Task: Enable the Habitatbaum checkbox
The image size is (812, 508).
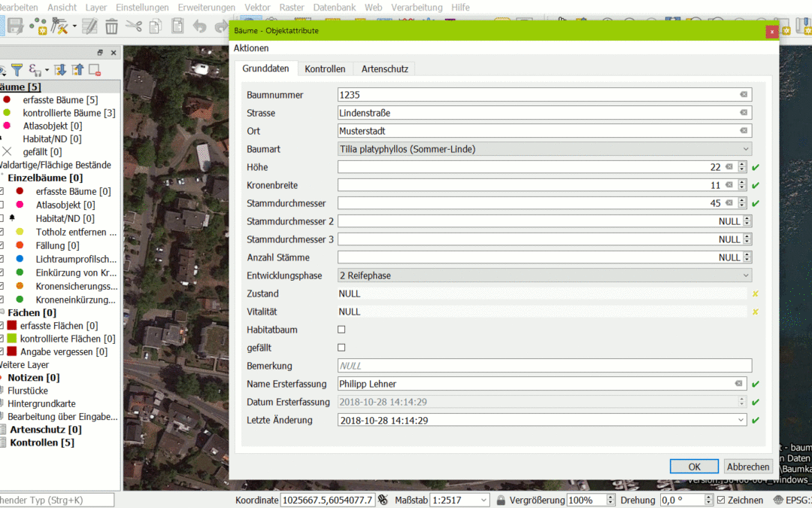Action: point(341,330)
